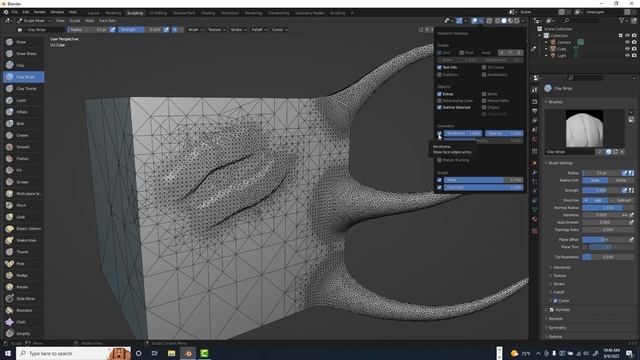The image size is (640, 360).
Task: Select the Boundary brush tool
Action: 23,310
